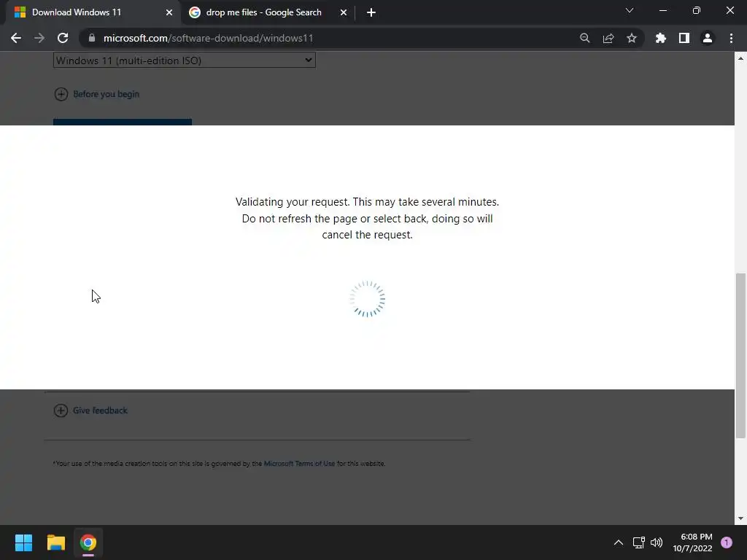Open the volume speaker tray icon
Image resolution: width=747 pixels, height=560 pixels.
tap(657, 542)
